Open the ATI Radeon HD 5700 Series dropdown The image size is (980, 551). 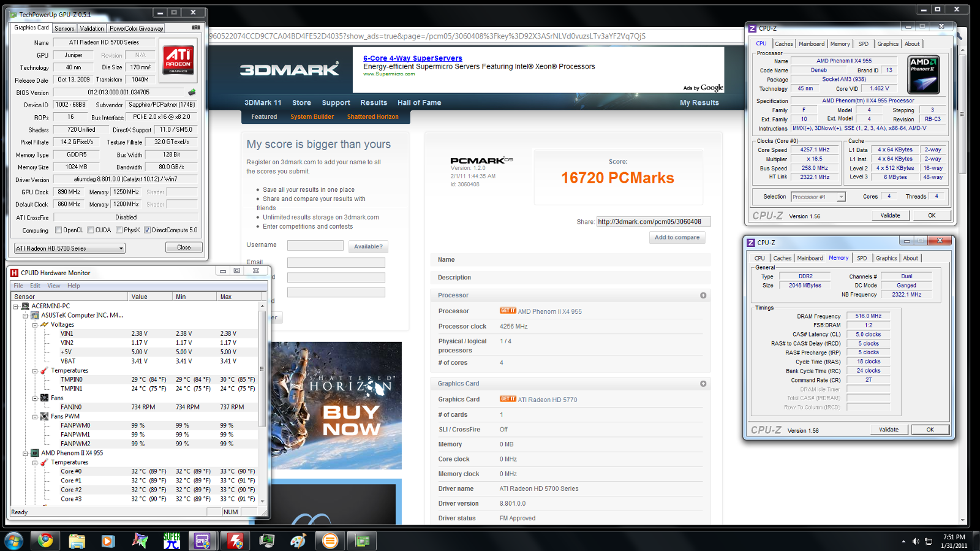click(70, 248)
